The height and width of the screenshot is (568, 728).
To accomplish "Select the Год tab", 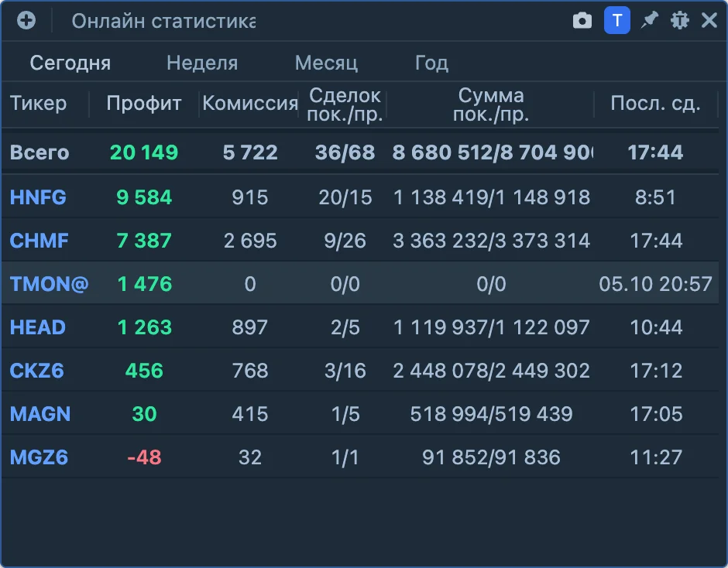I will tap(432, 63).
